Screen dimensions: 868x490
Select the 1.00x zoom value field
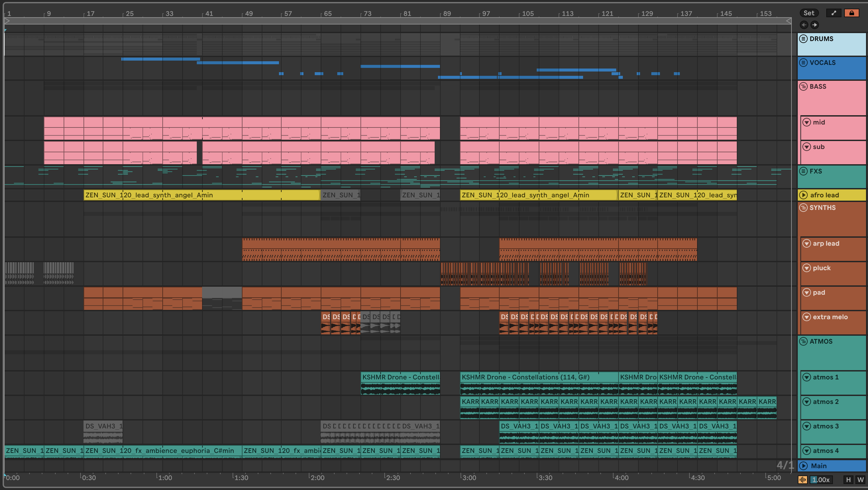pos(821,479)
